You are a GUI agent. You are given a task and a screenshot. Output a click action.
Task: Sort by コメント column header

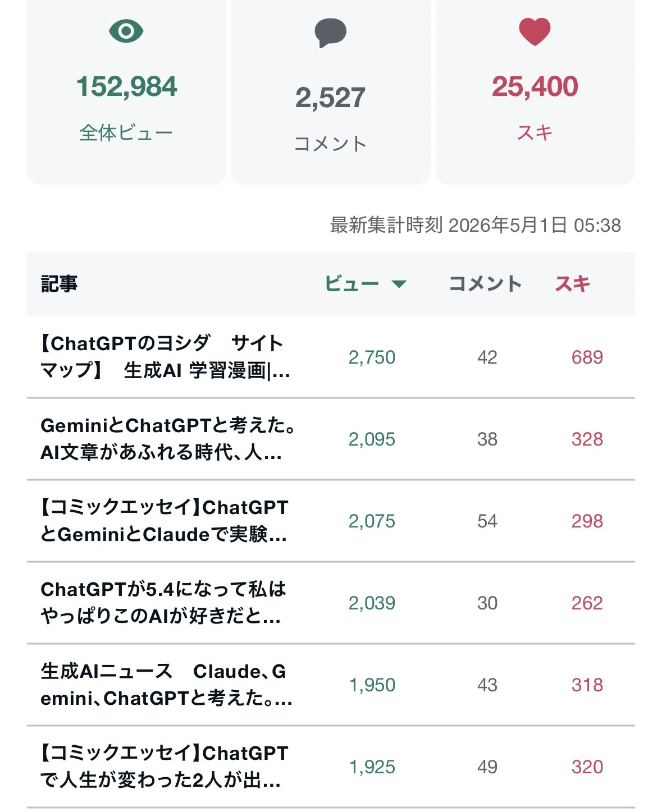click(486, 284)
